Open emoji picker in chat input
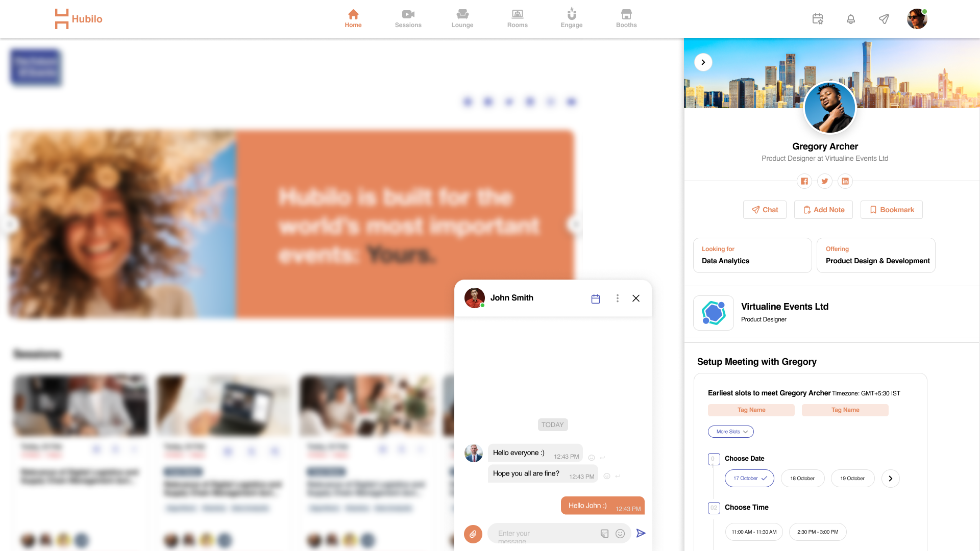 pyautogui.click(x=620, y=534)
